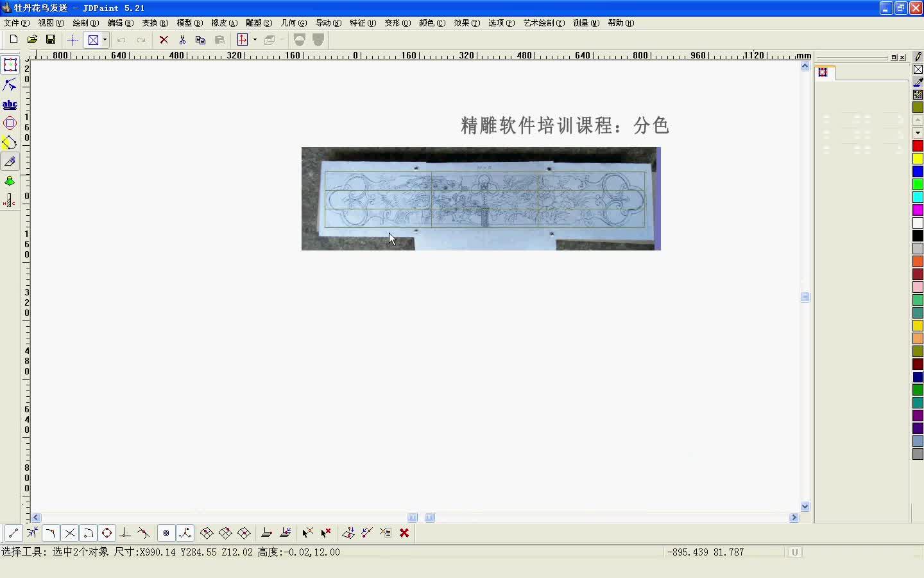Open the dropdown arrow beside the boxed-X view button
The width and height of the screenshot is (924, 578).
105,40
